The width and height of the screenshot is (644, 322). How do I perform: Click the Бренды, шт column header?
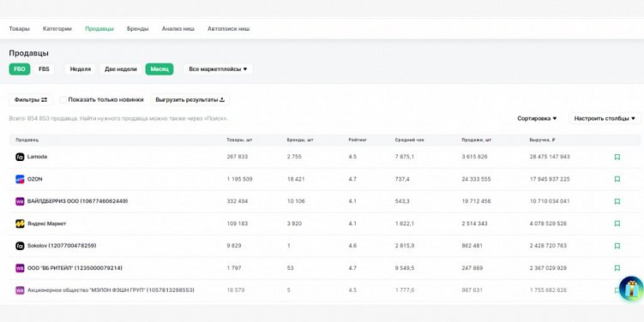pyautogui.click(x=300, y=140)
